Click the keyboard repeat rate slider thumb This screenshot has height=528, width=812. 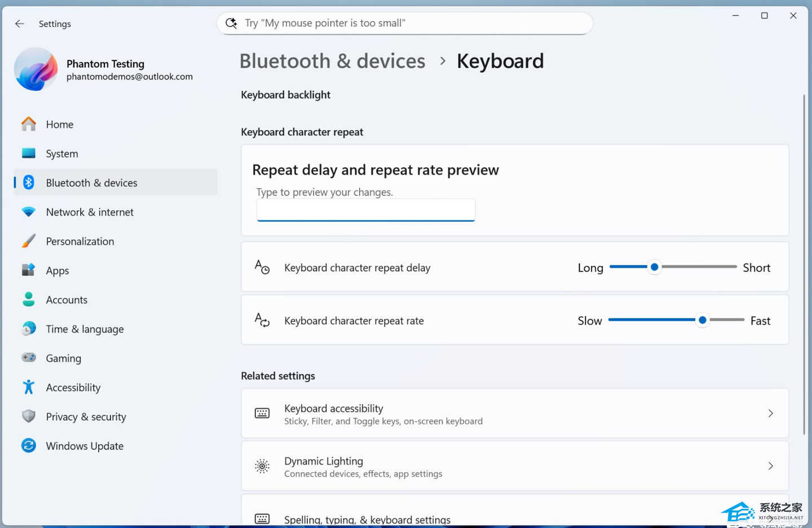702,320
